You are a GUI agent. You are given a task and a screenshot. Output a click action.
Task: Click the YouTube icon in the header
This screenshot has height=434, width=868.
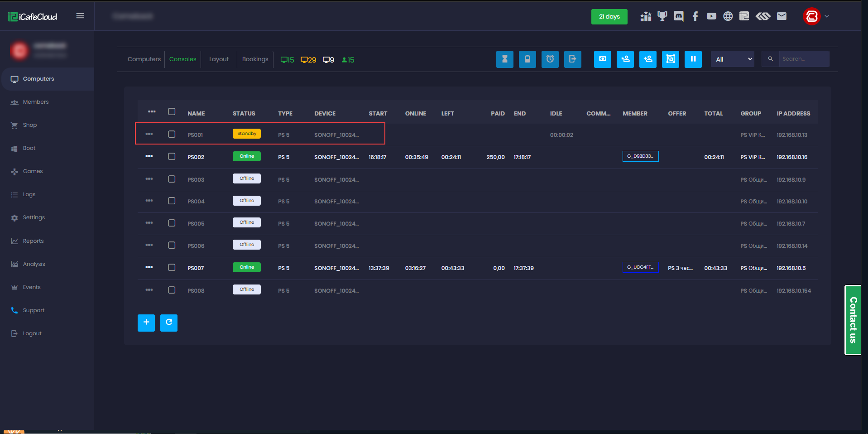tap(711, 17)
